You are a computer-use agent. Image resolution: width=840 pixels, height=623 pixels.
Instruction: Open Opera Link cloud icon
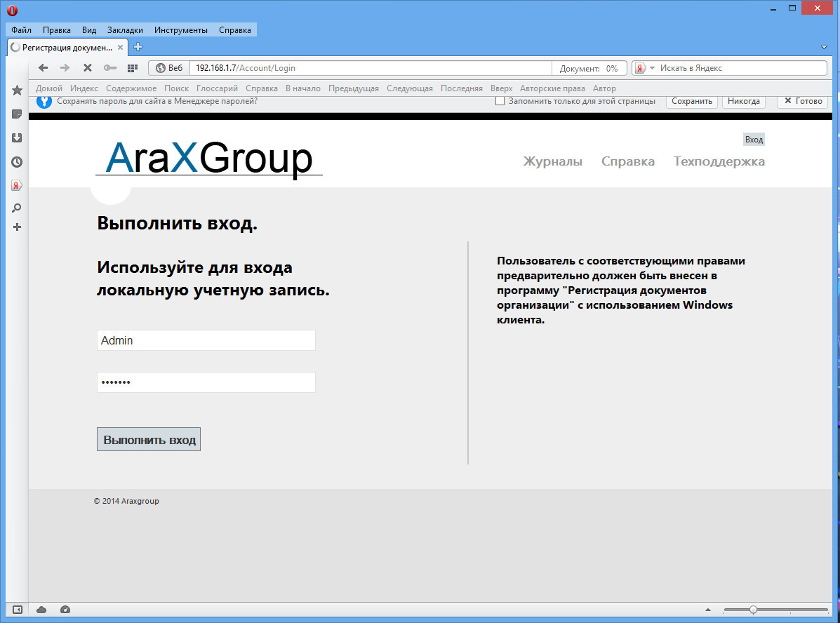tap(41, 610)
